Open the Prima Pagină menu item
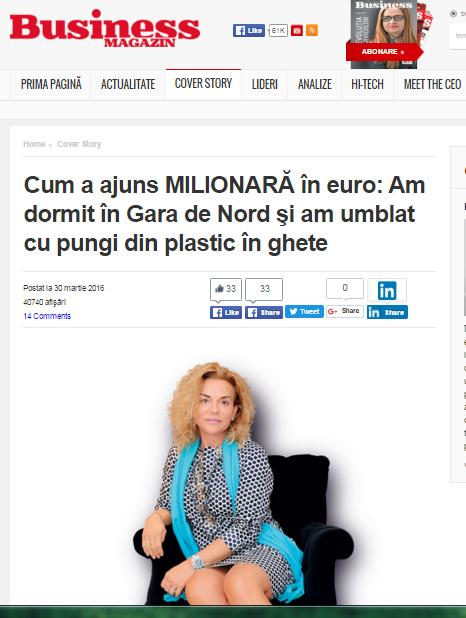The width and height of the screenshot is (466, 618). pos(51,84)
